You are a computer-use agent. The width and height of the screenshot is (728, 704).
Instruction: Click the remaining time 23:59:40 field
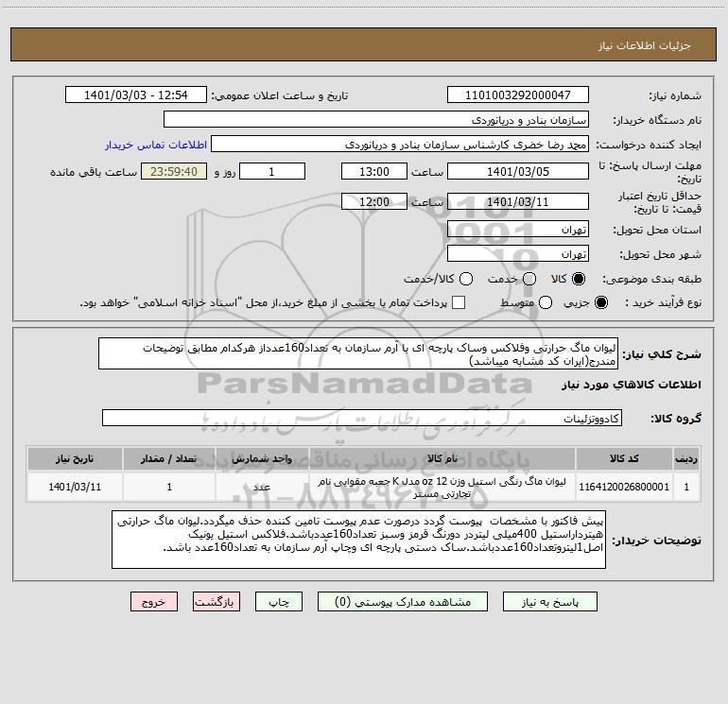point(174,171)
